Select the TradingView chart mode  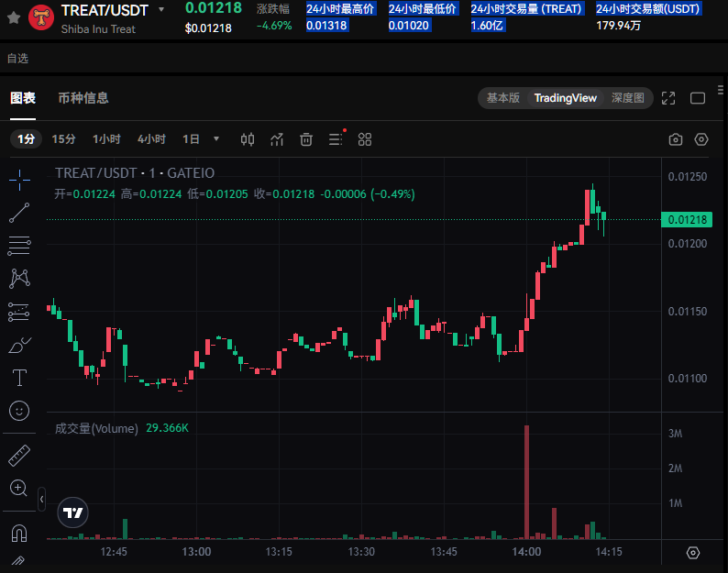(x=565, y=98)
